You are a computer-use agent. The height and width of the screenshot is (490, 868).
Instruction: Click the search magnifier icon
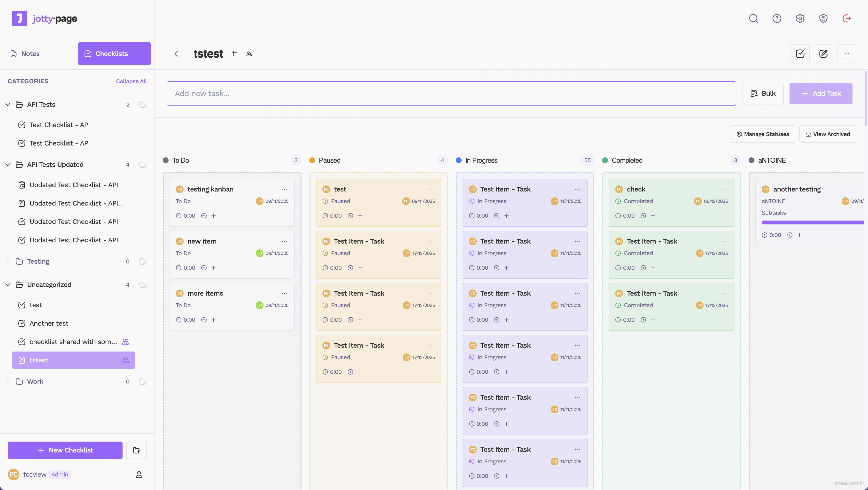pos(753,19)
